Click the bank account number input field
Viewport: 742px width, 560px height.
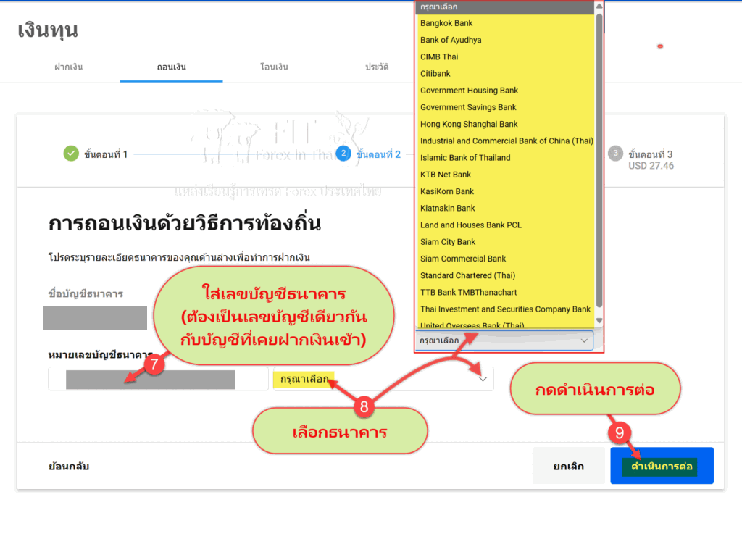click(x=158, y=379)
